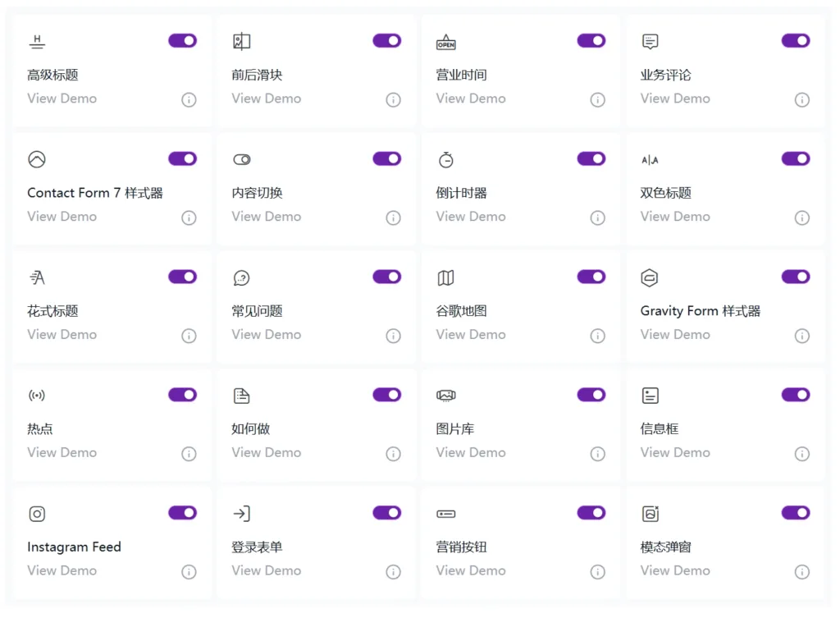
Task: Click the 高级标题 widget heading icon
Action: tap(37, 41)
